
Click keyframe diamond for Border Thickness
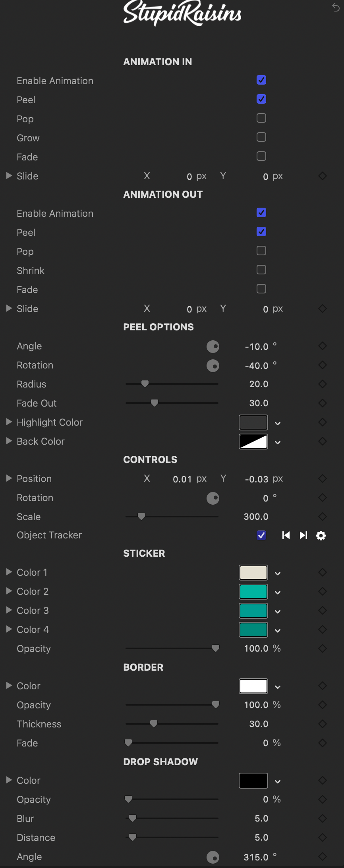click(x=323, y=724)
